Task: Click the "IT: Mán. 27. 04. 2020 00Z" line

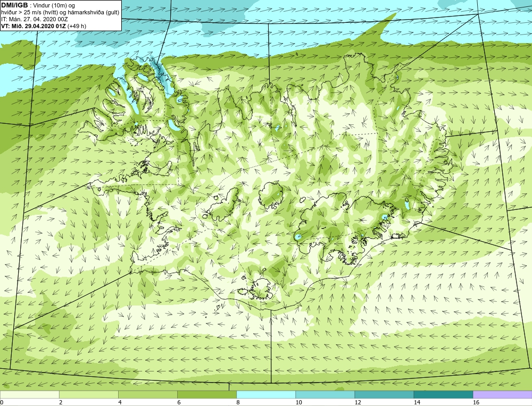Action: click(34, 19)
